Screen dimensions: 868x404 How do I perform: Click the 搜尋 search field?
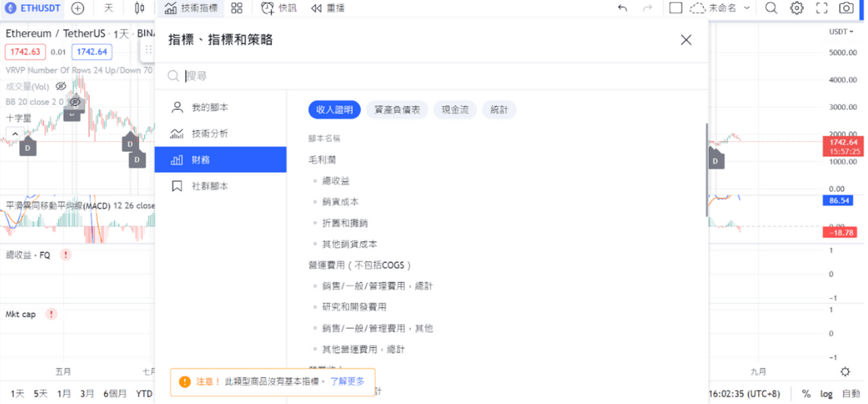(x=431, y=76)
